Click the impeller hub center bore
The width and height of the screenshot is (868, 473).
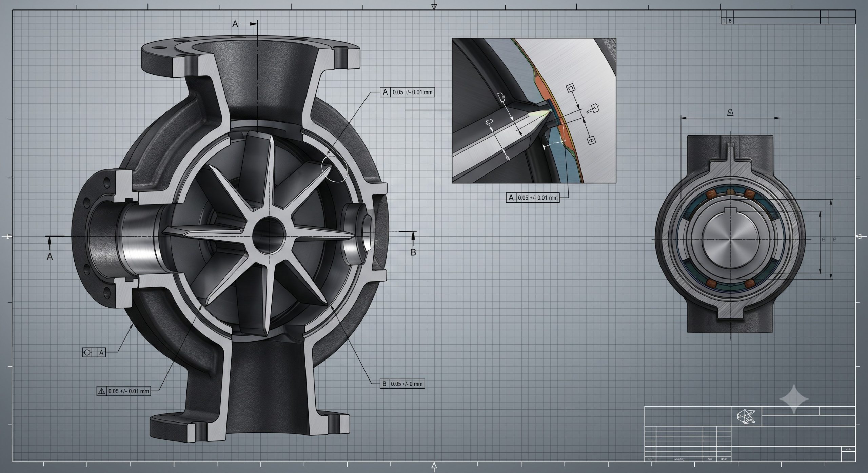coord(269,234)
